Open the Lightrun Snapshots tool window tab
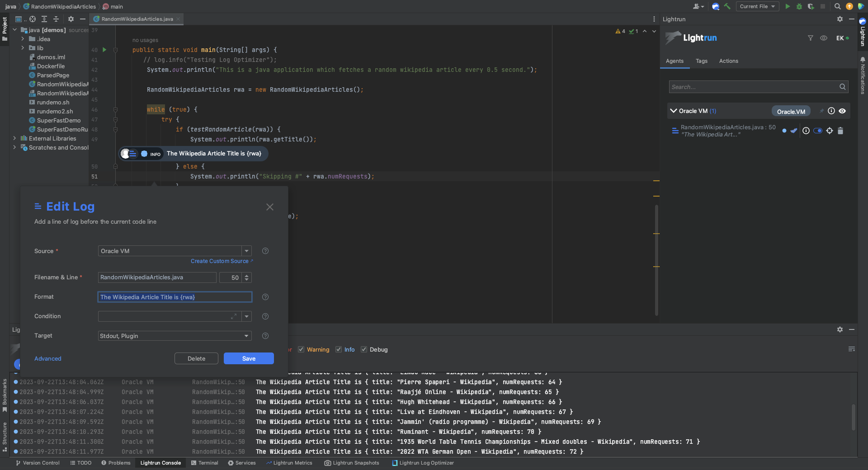This screenshot has width=868, height=470. click(x=352, y=463)
